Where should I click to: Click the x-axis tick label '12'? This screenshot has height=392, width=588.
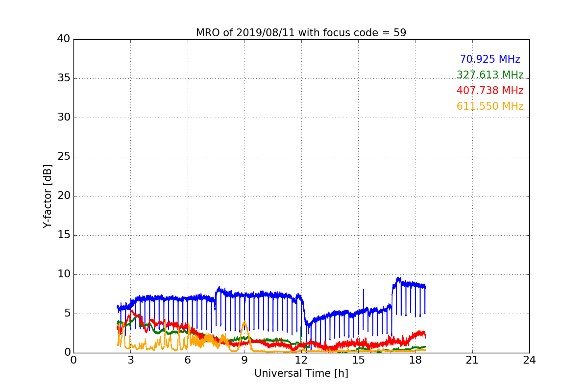click(x=301, y=360)
